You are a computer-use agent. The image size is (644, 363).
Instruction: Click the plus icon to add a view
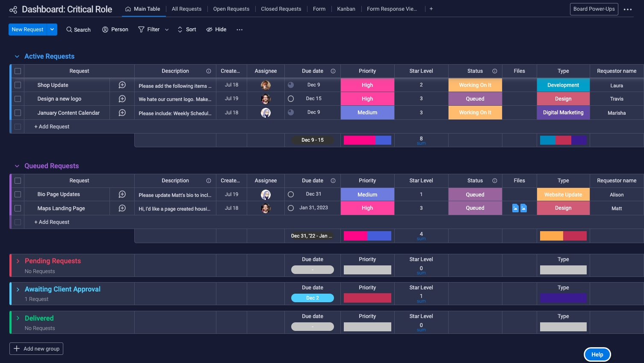[x=431, y=9]
